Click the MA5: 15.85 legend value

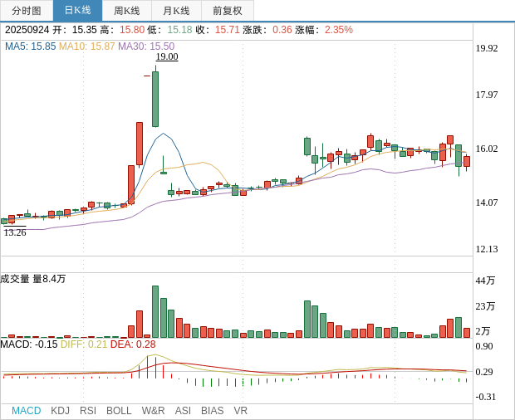click(x=30, y=46)
